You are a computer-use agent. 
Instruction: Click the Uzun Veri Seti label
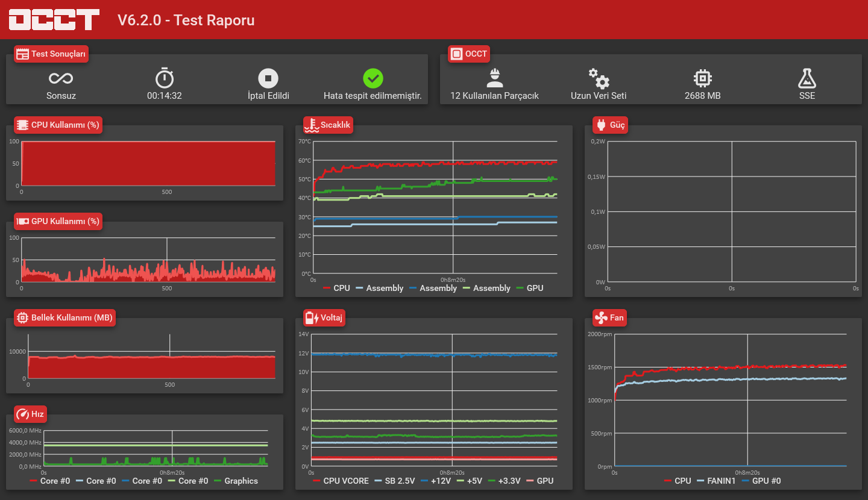pyautogui.click(x=599, y=96)
